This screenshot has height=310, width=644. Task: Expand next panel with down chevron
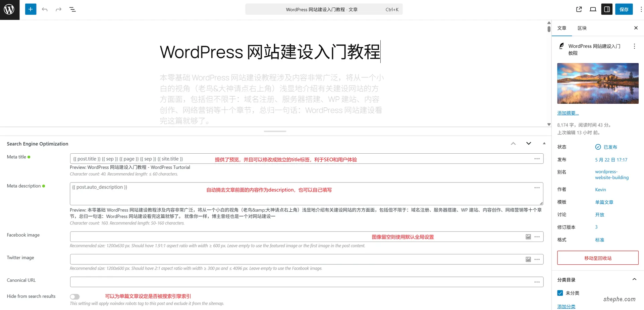(x=529, y=143)
